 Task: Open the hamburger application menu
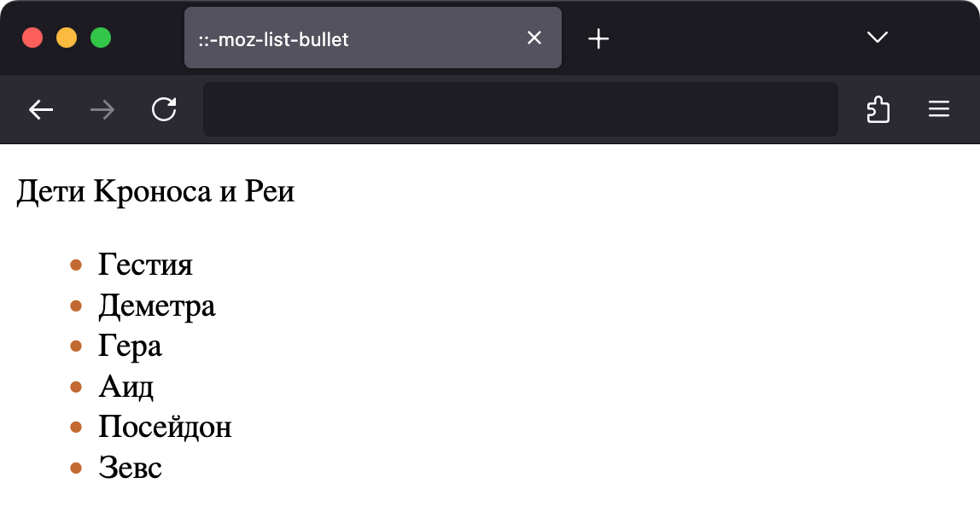[x=939, y=109]
